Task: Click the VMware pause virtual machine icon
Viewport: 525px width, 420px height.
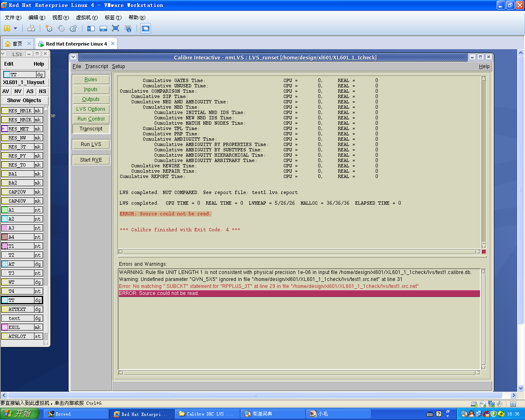Action: [7, 28]
